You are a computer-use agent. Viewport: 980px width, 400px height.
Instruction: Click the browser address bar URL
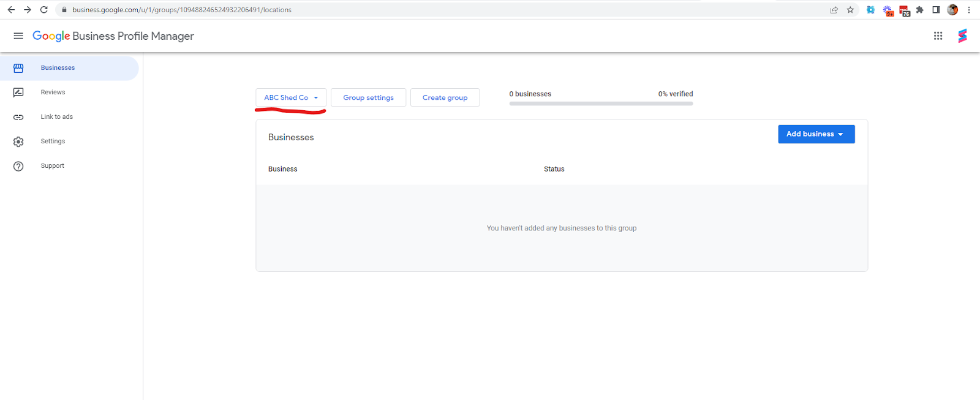(182, 10)
